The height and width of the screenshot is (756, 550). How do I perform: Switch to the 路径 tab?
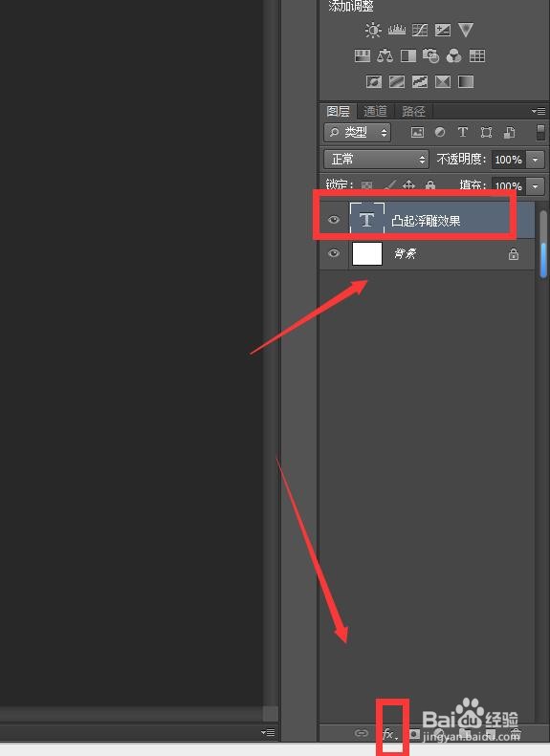pyautogui.click(x=413, y=112)
